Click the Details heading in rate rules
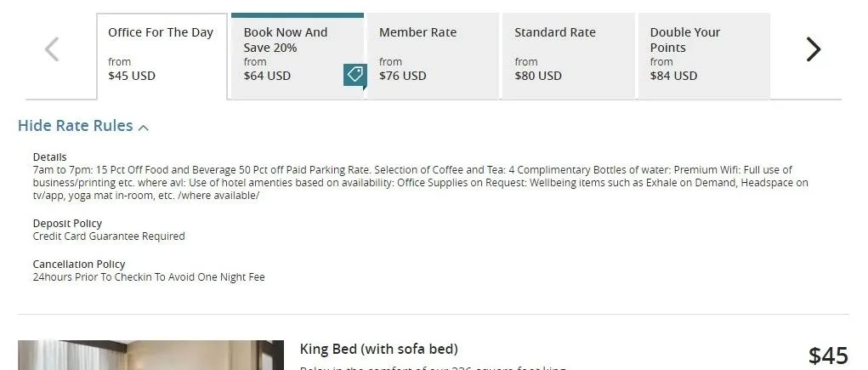 [x=49, y=157]
